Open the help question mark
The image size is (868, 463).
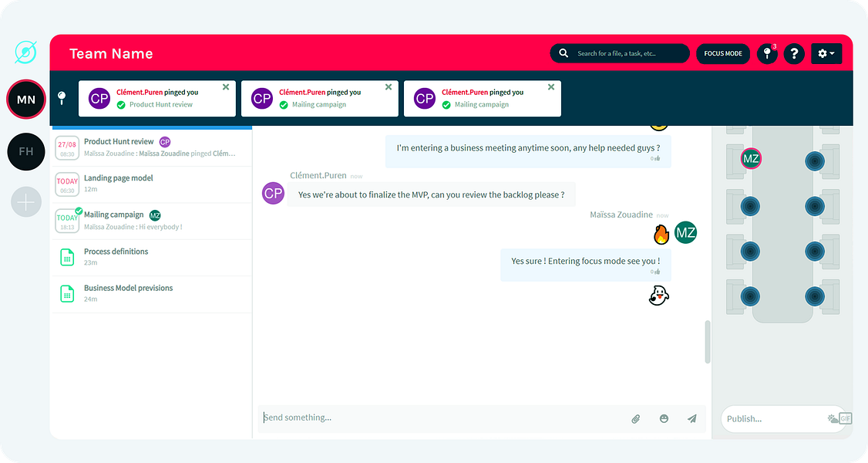(x=794, y=54)
